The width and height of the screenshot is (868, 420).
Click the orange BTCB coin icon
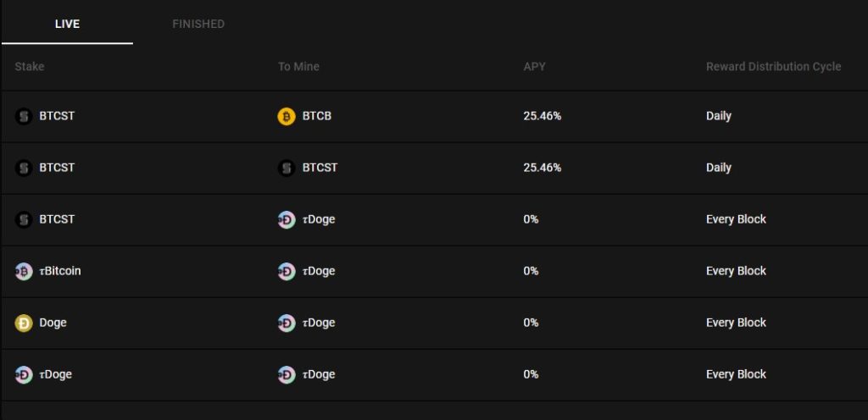click(287, 116)
